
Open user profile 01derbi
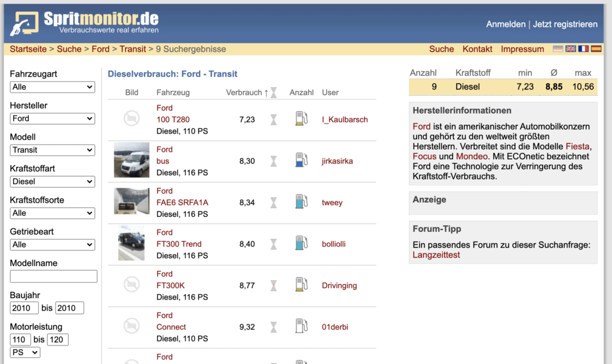click(335, 327)
